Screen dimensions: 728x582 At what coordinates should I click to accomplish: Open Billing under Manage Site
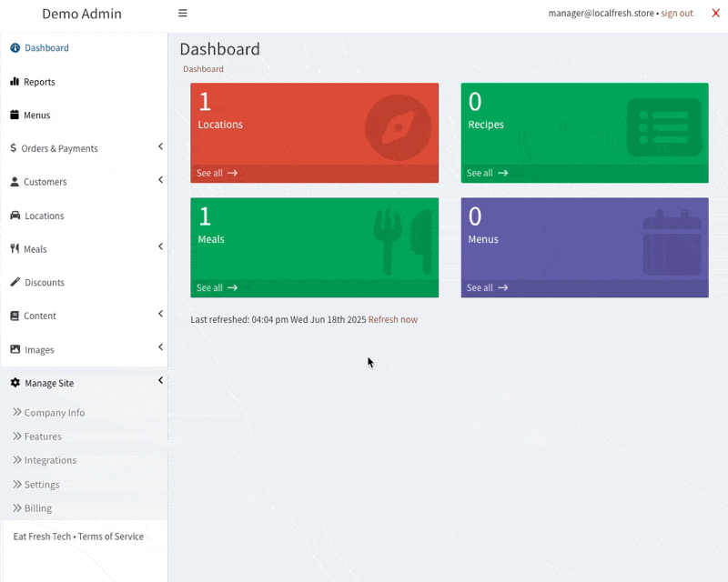38,508
